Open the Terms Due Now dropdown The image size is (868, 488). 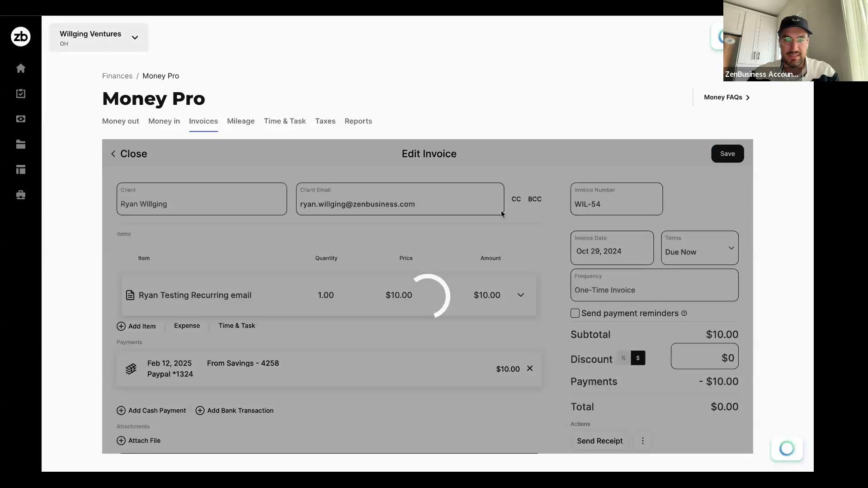700,248
